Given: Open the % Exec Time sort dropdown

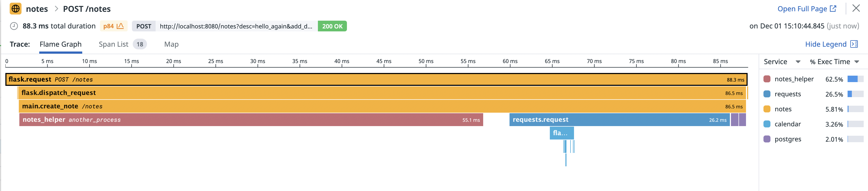Looking at the screenshot, I should pyautogui.click(x=856, y=61).
